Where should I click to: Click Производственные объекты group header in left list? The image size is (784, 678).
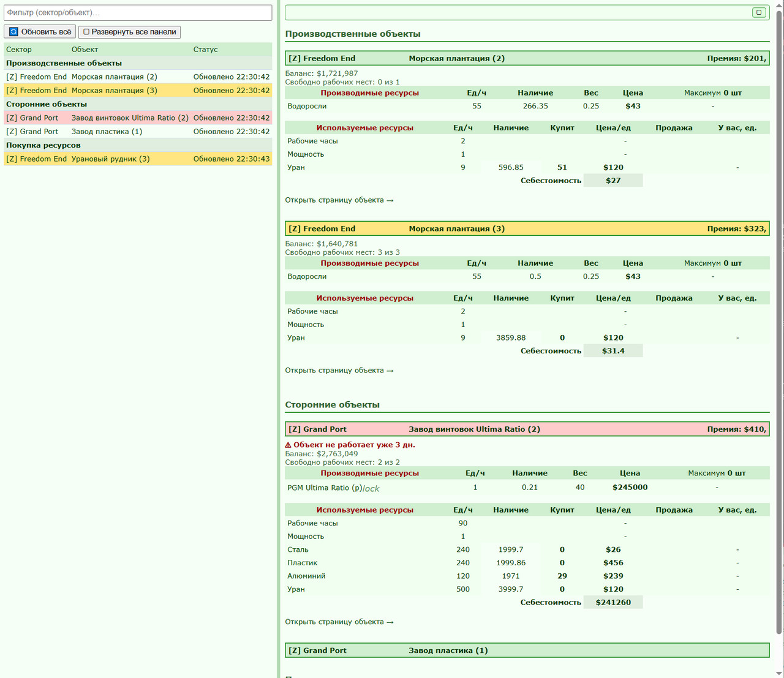pos(138,63)
